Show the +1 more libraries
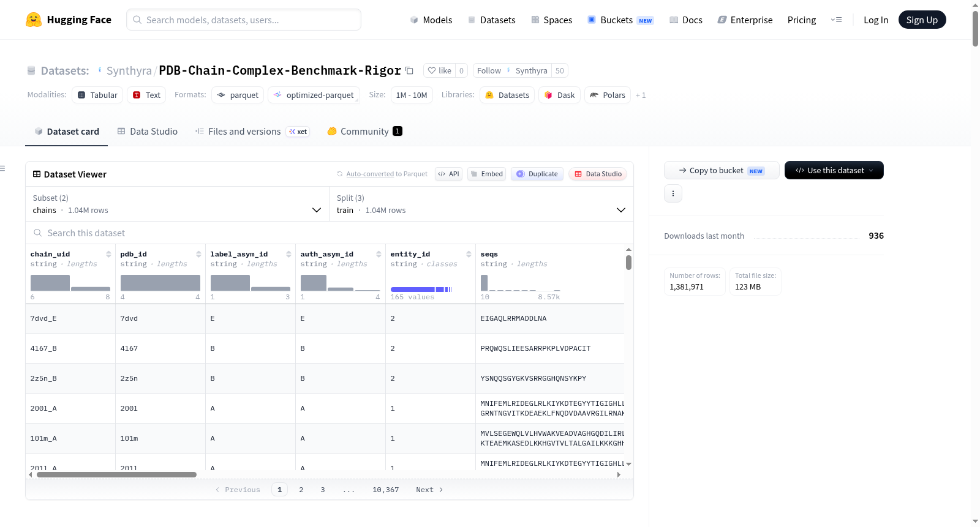The width and height of the screenshot is (980, 527). coord(641,95)
